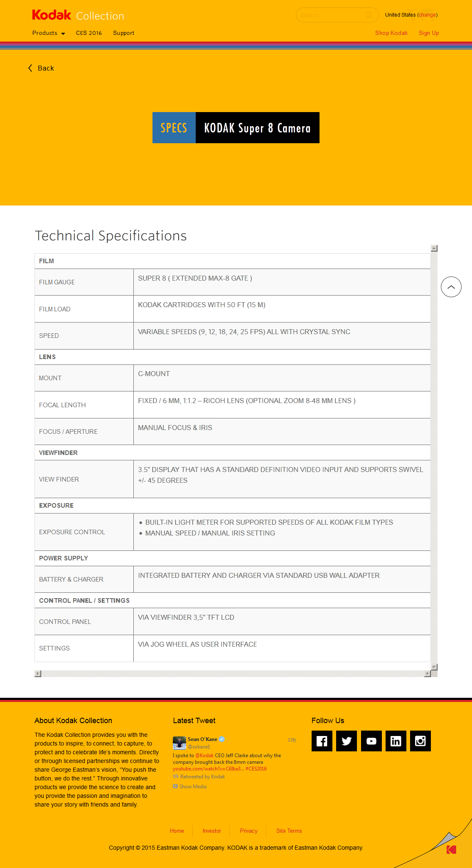Click the #CES2016 hashtag

tap(256, 769)
